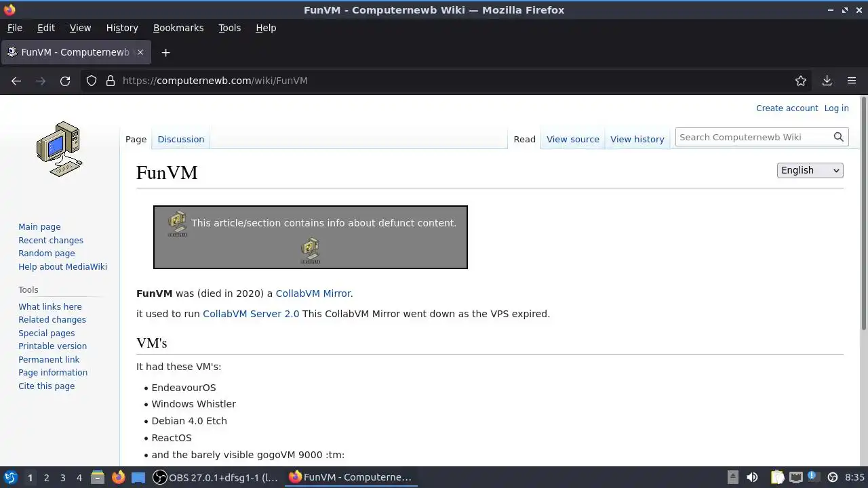Viewport: 868px width, 488px height.
Task: Open the English language dropdown
Action: point(810,170)
